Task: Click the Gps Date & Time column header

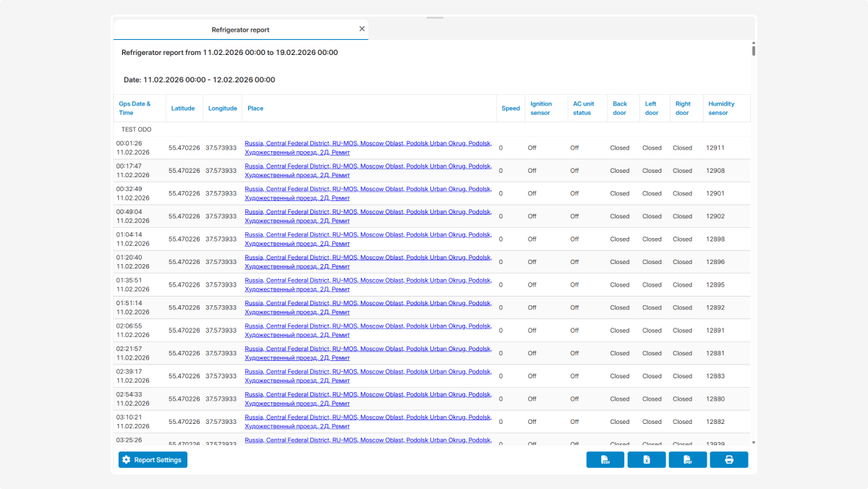Action: tap(135, 109)
